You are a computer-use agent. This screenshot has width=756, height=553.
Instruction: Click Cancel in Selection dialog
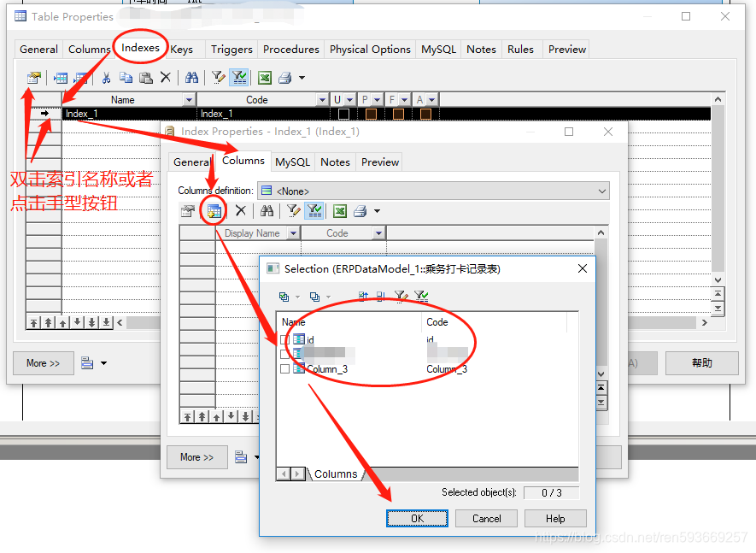pyautogui.click(x=486, y=518)
